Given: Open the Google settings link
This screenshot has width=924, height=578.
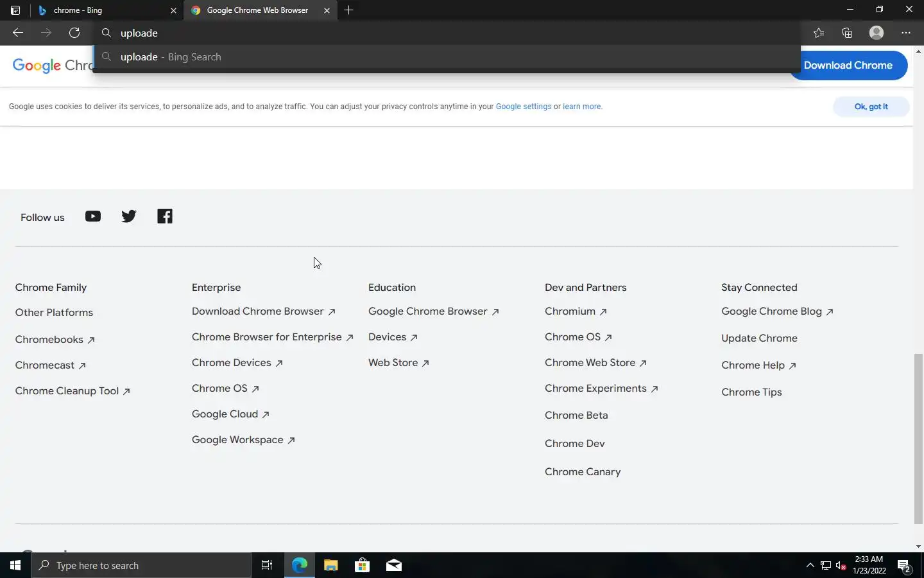Looking at the screenshot, I should click(x=524, y=107).
